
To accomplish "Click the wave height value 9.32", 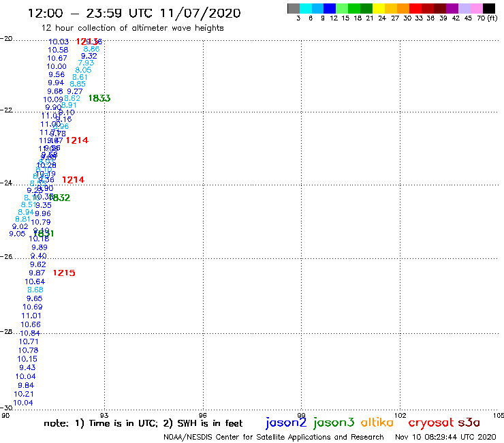I will [89, 56].
